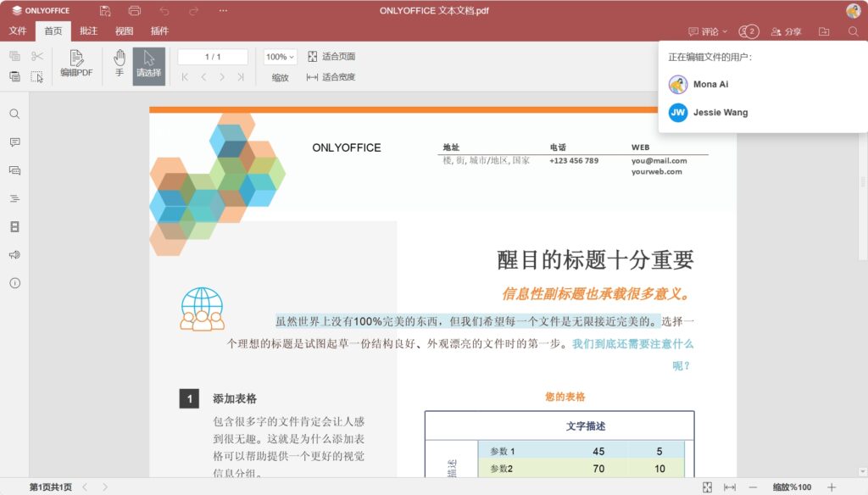The height and width of the screenshot is (495, 868).
Task: Click the Paste icon in toolbar
Action: tap(15, 77)
